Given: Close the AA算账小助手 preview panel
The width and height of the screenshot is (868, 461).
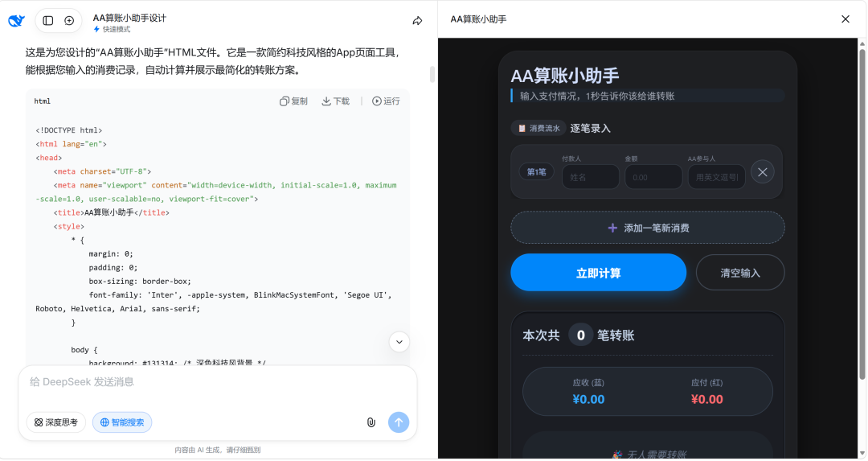Looking at the screenshot, I should click(x=845, y=19).
